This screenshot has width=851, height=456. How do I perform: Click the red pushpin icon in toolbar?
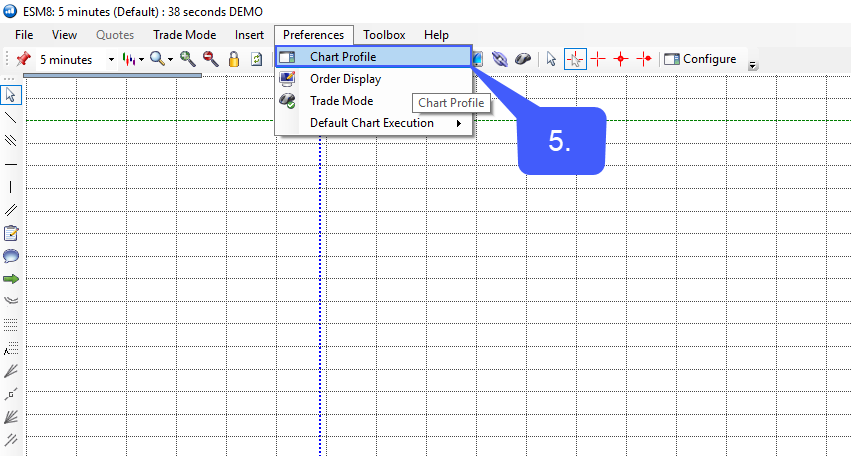click(23, 59)
